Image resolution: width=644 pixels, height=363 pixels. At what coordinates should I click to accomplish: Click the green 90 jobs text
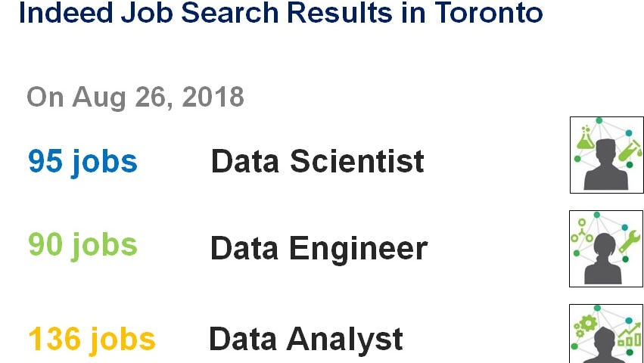click(82, 246)
